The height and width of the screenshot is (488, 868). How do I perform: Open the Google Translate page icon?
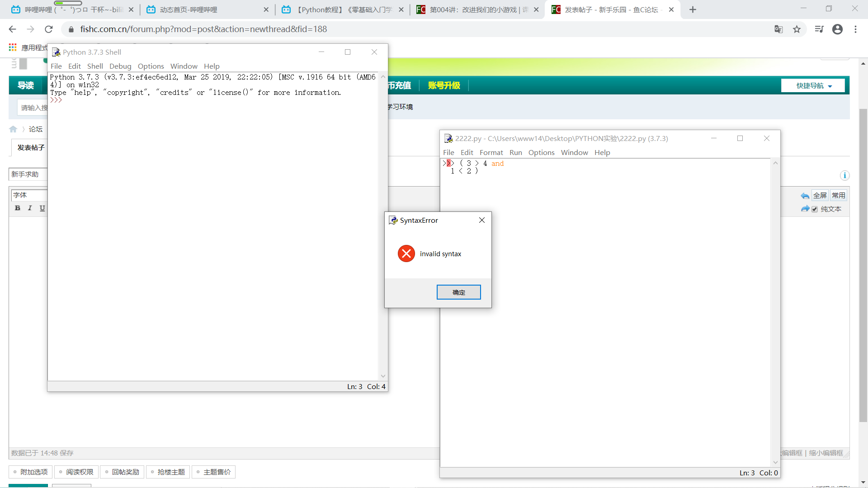coord(778,29)
